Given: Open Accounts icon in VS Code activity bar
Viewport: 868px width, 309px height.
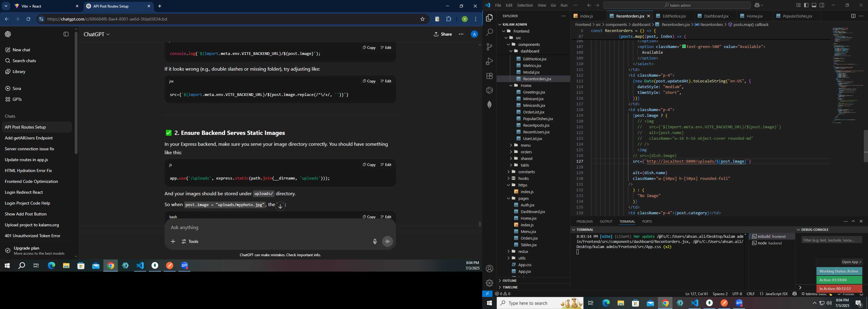Looking at the screenshot, I should (x=489, y=269).
